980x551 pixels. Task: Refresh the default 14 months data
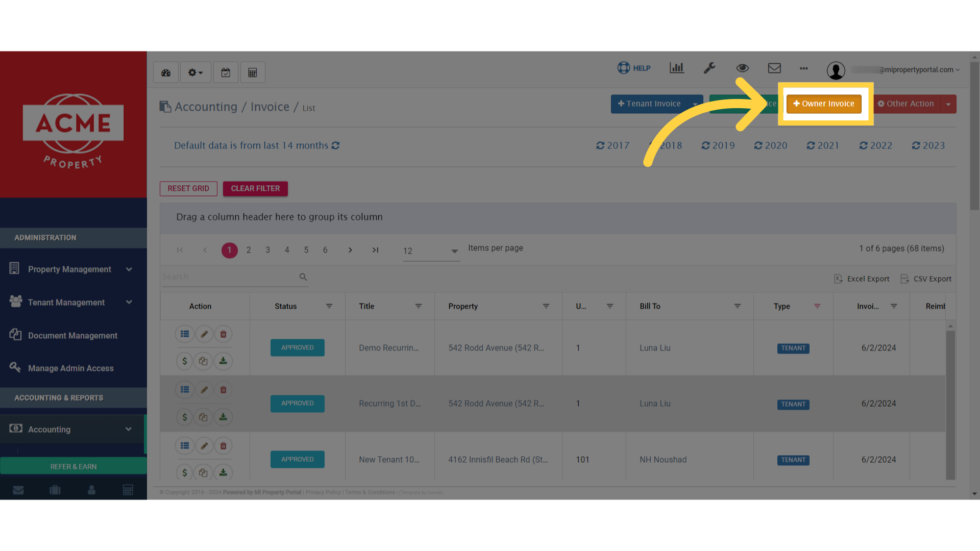[x=335, y=145]
